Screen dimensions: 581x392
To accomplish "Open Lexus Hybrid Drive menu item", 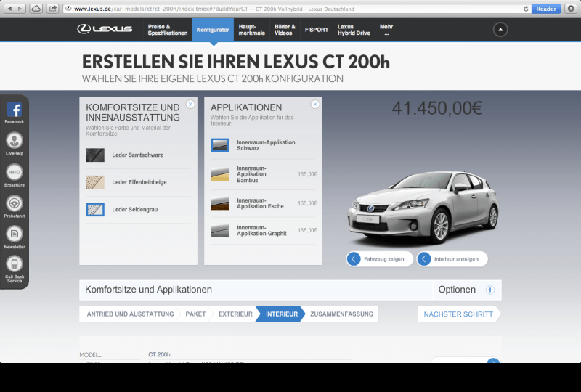I will tap(354, 30).
